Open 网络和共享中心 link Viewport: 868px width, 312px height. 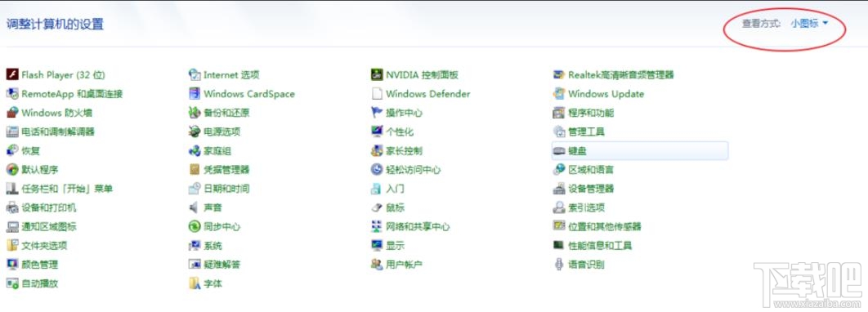pyautogui.click(x=418, y=226)
